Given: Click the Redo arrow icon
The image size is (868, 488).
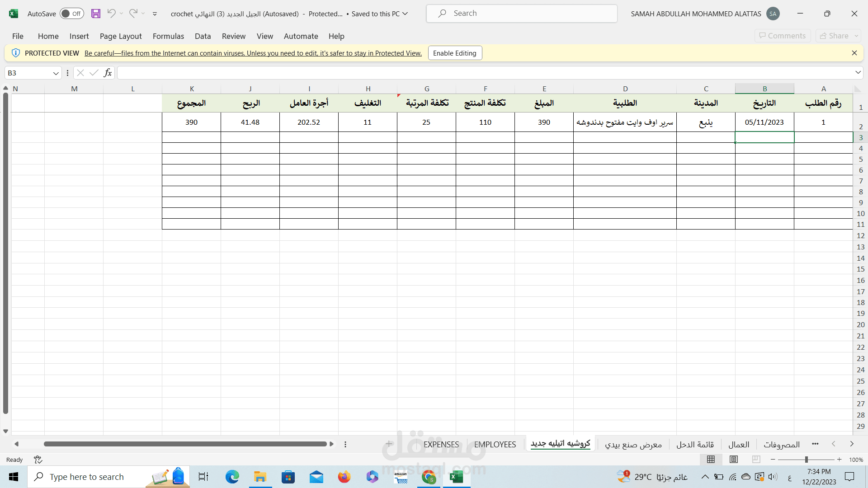Looking at the screenshot, I should click(133, 14).
